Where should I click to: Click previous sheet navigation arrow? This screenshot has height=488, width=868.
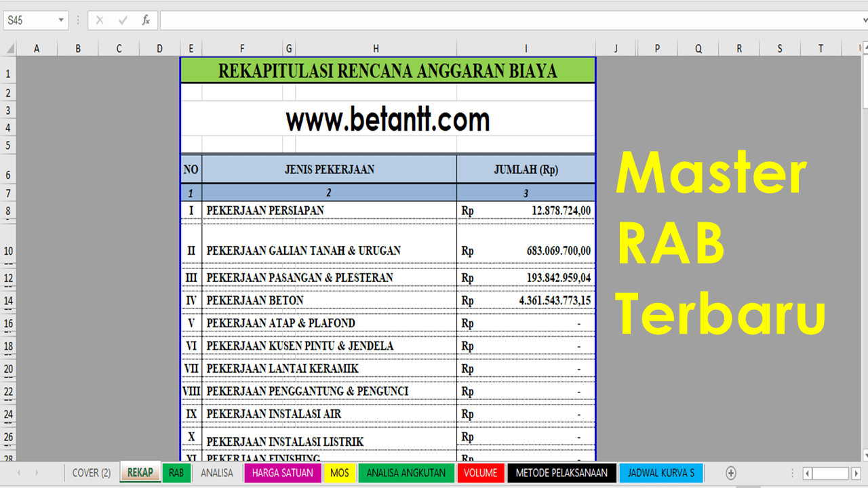click(18, 472)
